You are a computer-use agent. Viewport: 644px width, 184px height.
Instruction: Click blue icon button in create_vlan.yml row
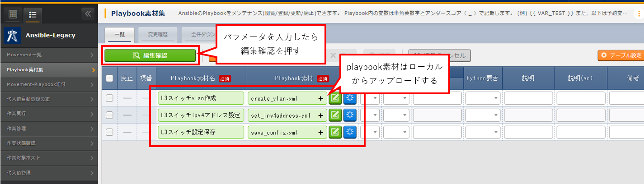(350, 98)
